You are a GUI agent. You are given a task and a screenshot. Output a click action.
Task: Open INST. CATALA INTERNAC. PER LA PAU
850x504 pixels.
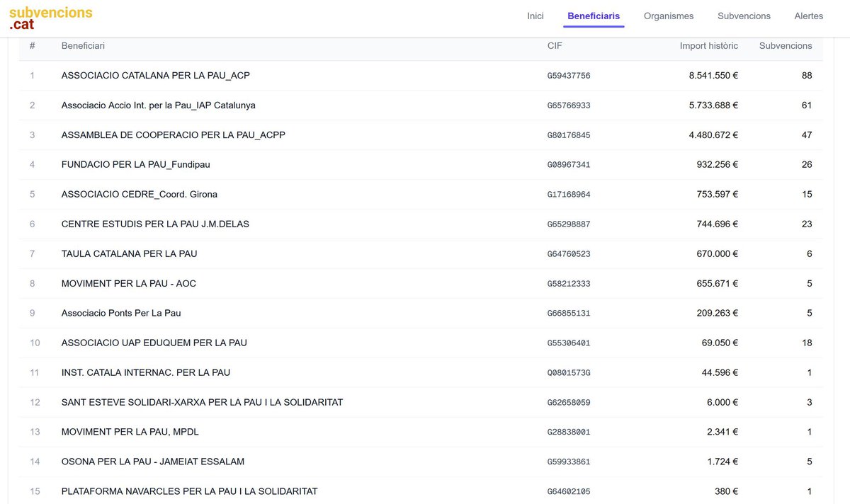146,372
